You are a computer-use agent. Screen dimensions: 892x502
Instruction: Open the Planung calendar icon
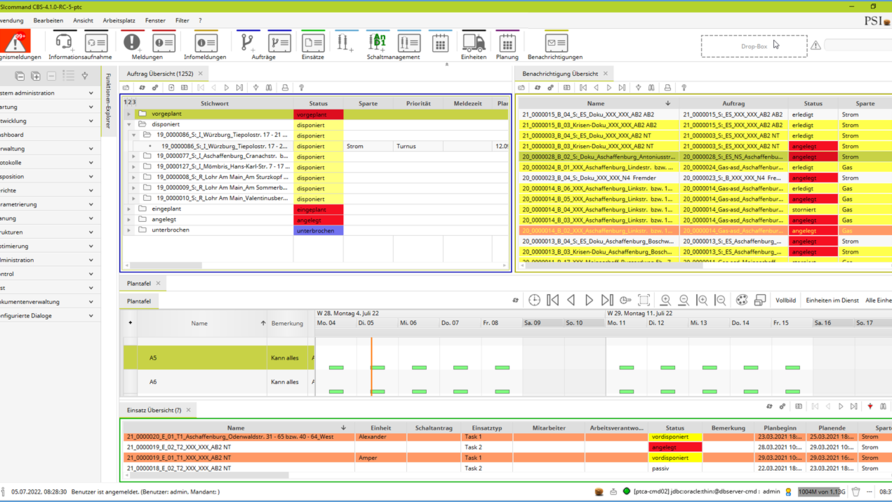pos(507,43)
